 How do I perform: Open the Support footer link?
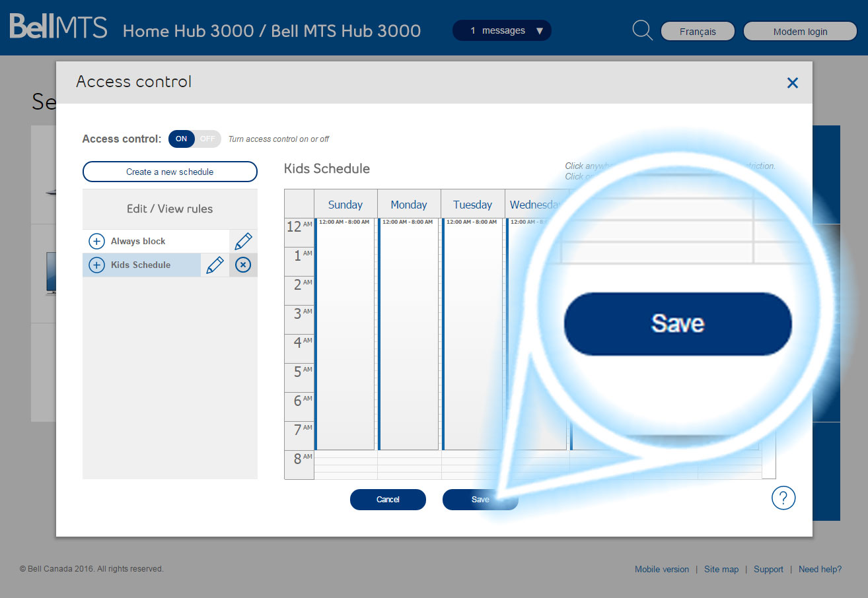pyautogui.click(x=768, y=570)
